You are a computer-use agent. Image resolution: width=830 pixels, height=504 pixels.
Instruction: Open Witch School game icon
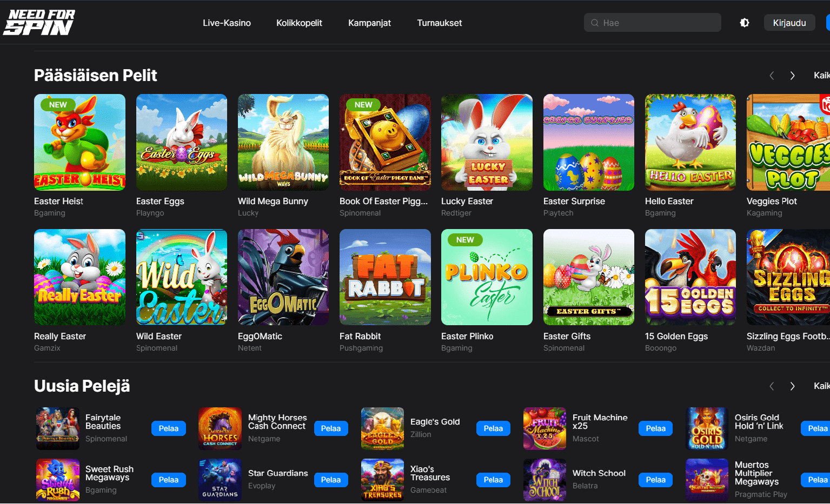coord(545,480)
